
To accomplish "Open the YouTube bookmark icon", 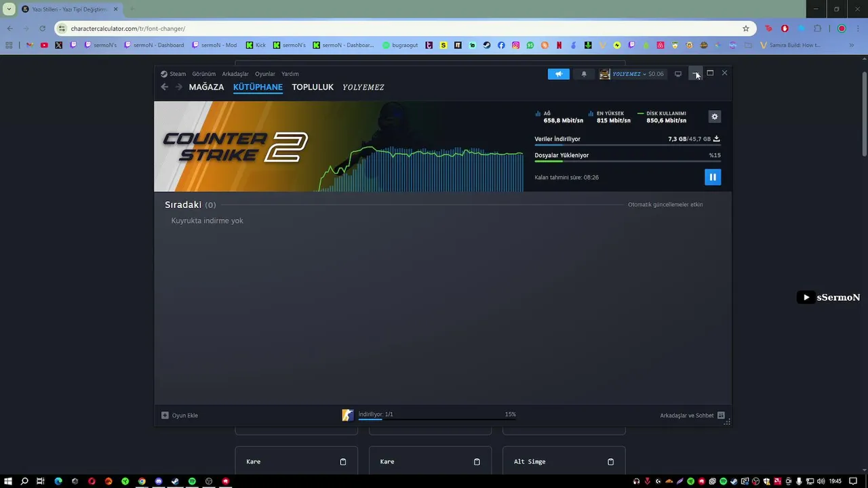I will [x=44, y=45].
